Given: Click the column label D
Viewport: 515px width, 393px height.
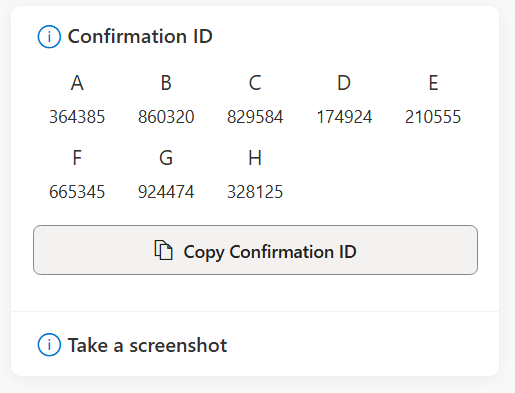Looking at the screenshot, I should click(344, 83).
